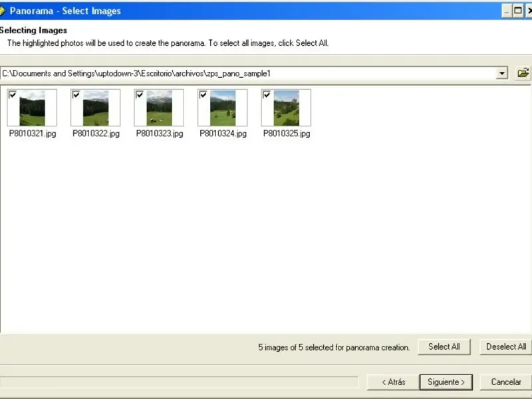
Task: Uncheck the P8010321.jpg checkbox
Action: pos(13,94)
